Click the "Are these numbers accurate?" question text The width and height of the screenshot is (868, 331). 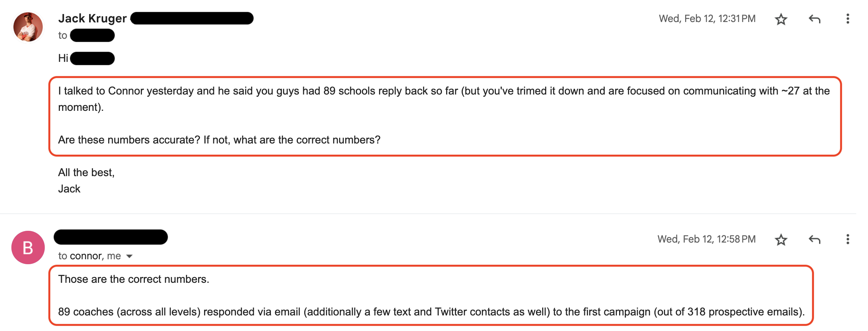click(x=219, y=140)
